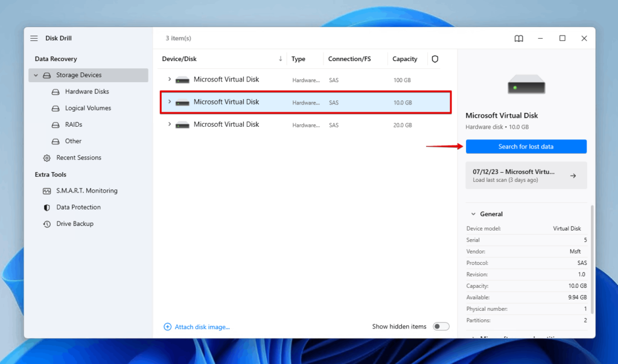Select the 100 GB capacity cell
The image size is (618, 364).
pos(402,80)
